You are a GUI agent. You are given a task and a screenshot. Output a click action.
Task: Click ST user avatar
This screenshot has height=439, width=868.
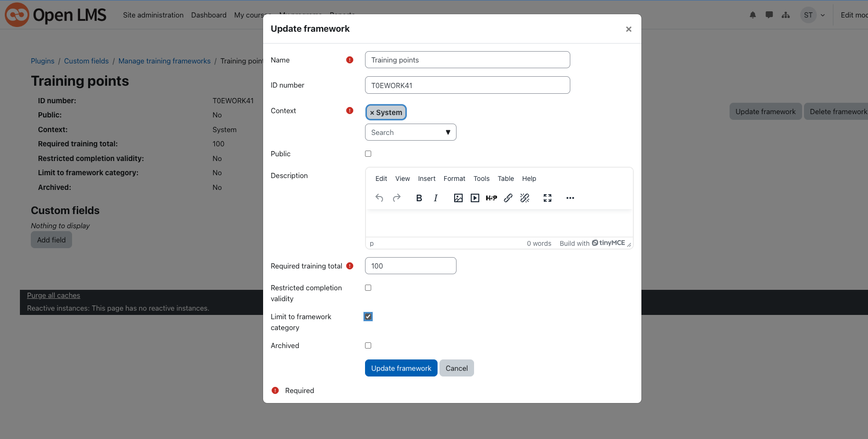click(808, 15)
